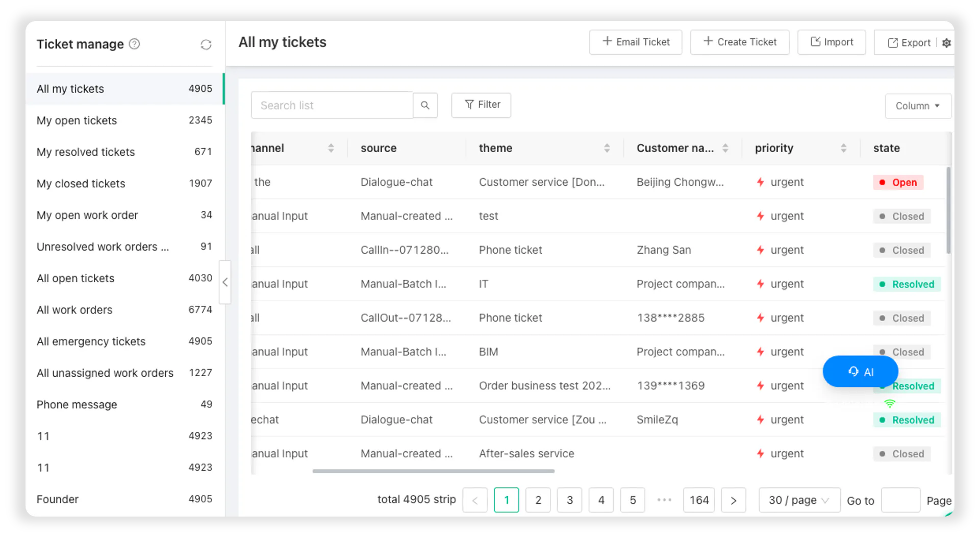Click the Create Ticket button

[740, 42]
